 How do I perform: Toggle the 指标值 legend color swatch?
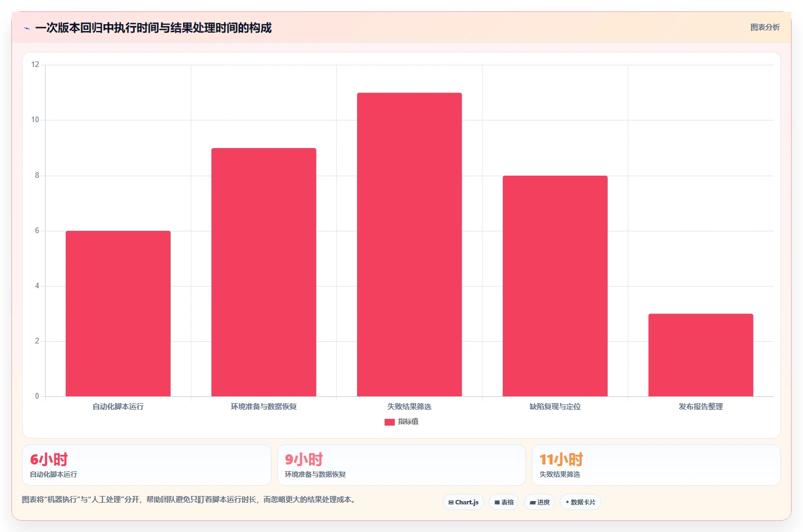point(390,422)
